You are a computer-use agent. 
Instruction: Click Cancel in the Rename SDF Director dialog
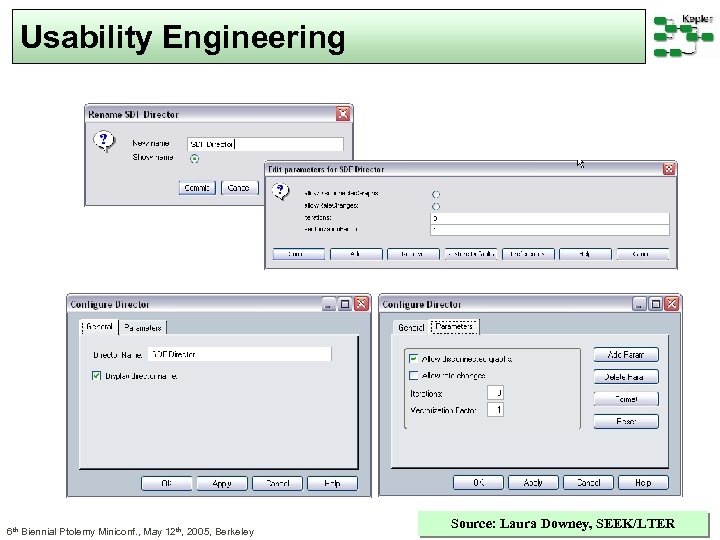coord(239,188)
